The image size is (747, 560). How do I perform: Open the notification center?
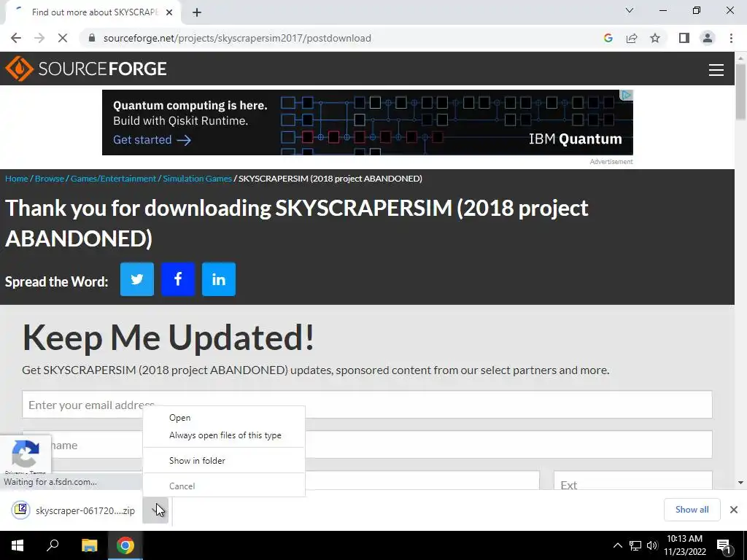[x=724, y=546]
